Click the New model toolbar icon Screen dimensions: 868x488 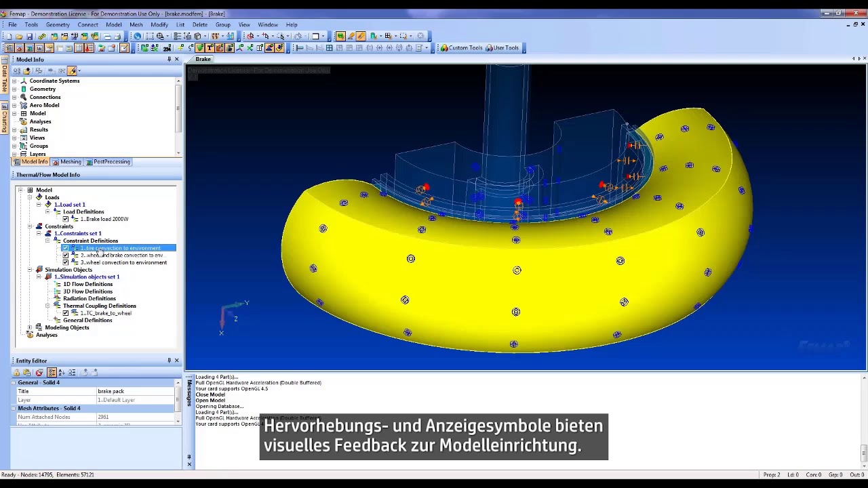pos(9,37)
